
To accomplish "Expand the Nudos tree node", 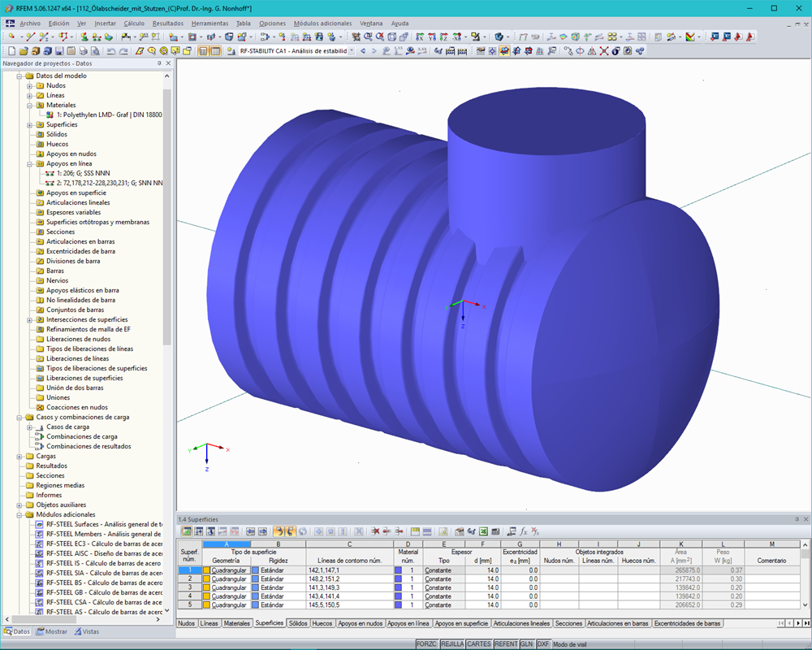I will tap(29, 85).
